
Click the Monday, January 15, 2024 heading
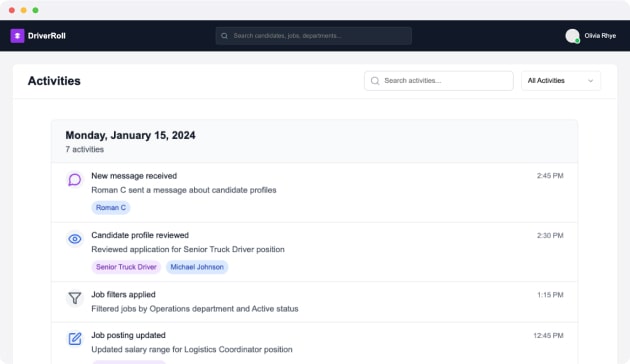[131, 135]
